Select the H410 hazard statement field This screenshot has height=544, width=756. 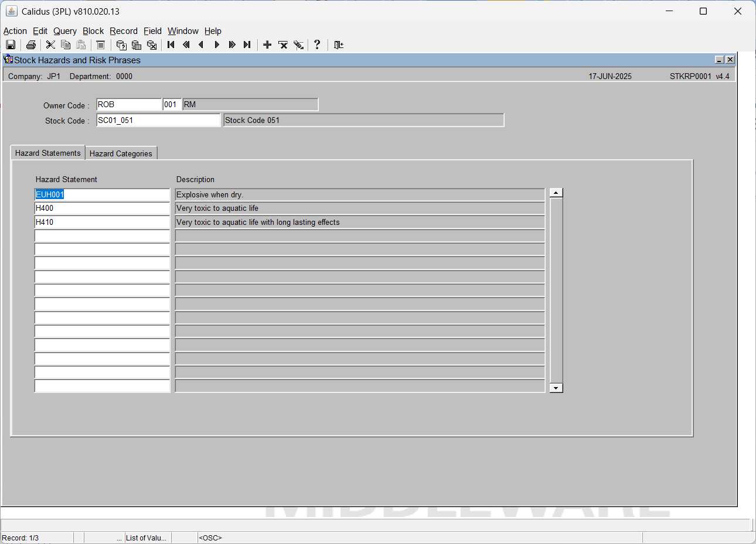(x=102, y=222)
